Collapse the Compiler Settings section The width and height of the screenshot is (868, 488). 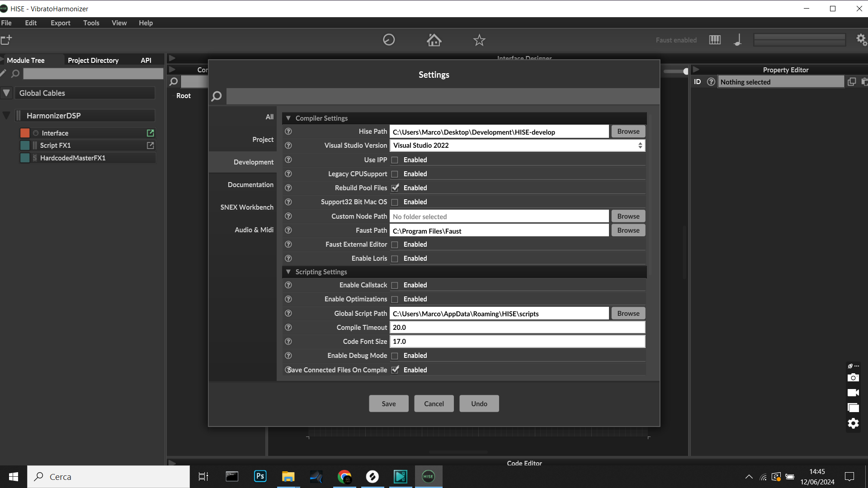click(288, 118)
